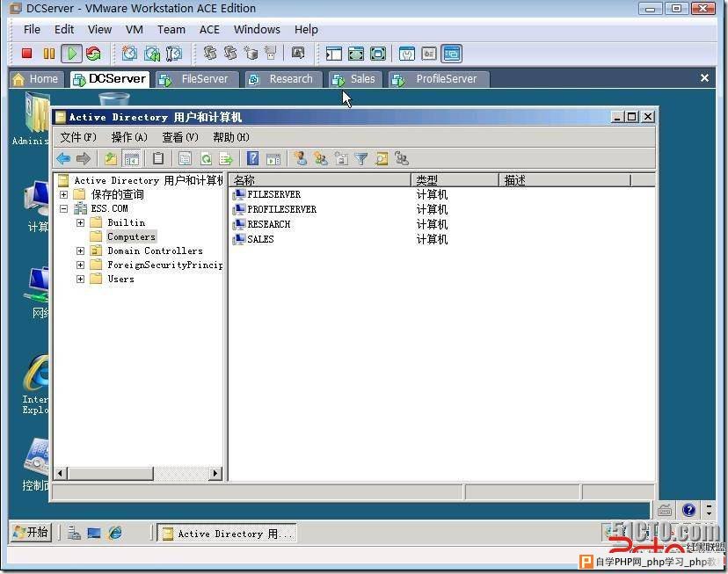Sort by the 类型 column header

coord(455,180)
